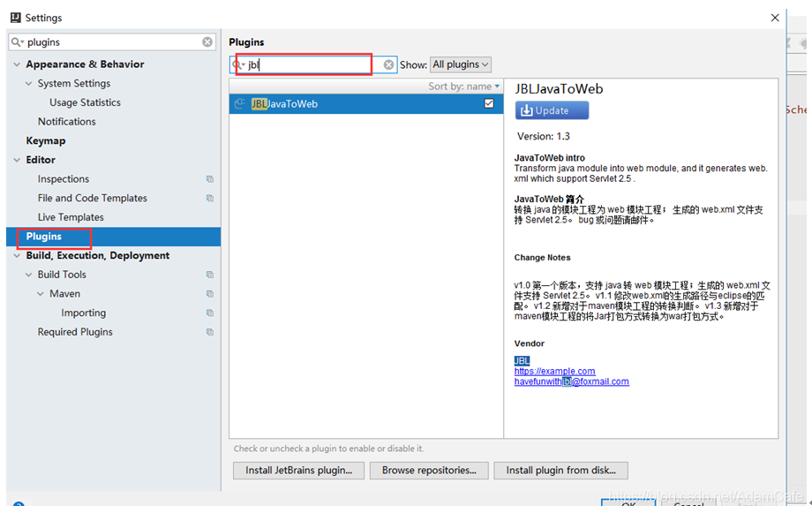Open File and Code Templates
The height and width of the screenshot is (513, 812).
click(x=92, y=199)
